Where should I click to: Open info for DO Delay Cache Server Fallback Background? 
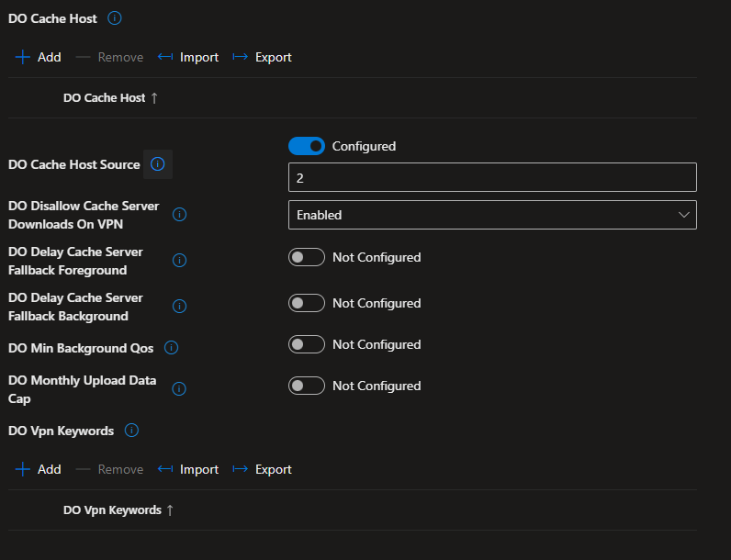click(x=179, y=306)
